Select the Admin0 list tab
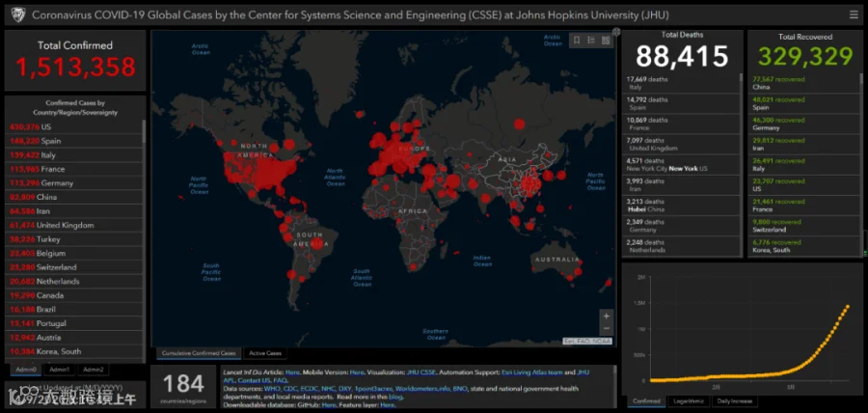The height and width of the screenshot is (413, 868). [x=26, y=370]
